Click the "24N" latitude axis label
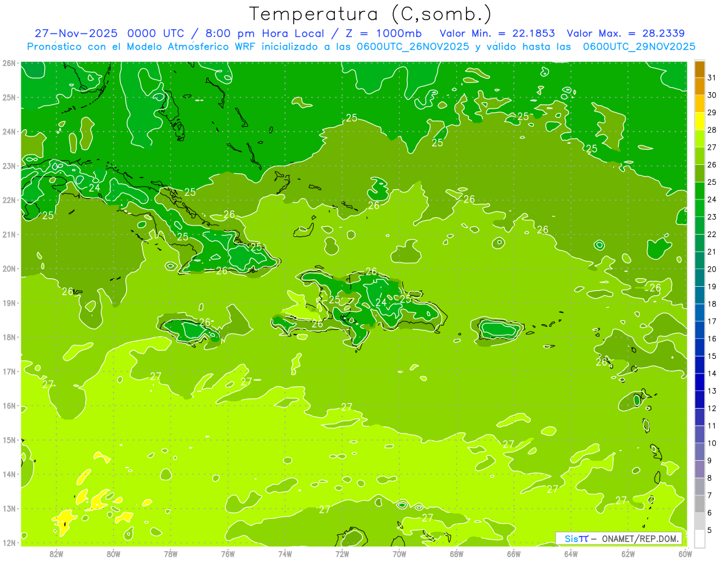This screenshot has width=728, height=562. tap(9, 132)
